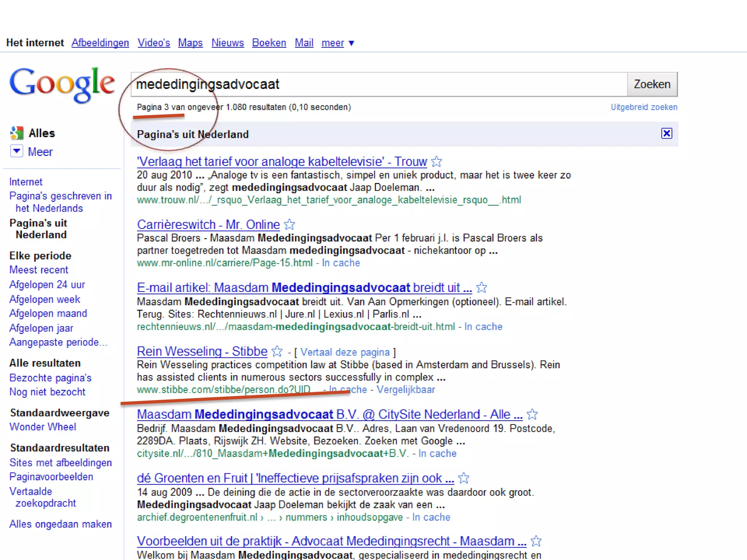The image size is (747, 560).
Task: Star the Rein Wesseling Stibbe result
Action: pos(277,351)
